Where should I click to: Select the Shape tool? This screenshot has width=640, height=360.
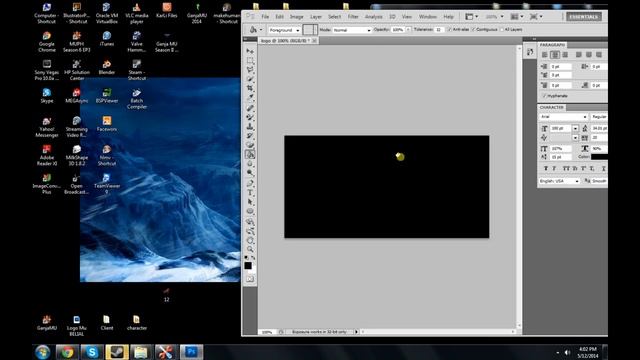pos(250,211)
